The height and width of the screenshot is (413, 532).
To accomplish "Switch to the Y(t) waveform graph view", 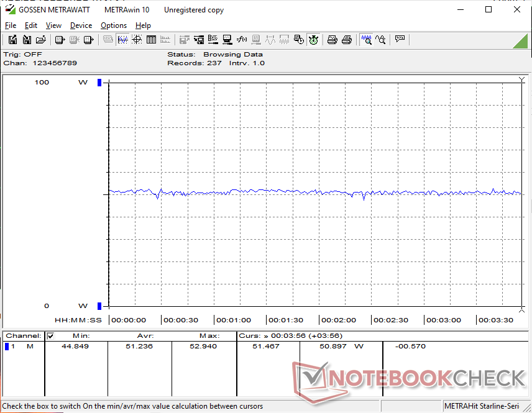I will (x=122, y=40).
